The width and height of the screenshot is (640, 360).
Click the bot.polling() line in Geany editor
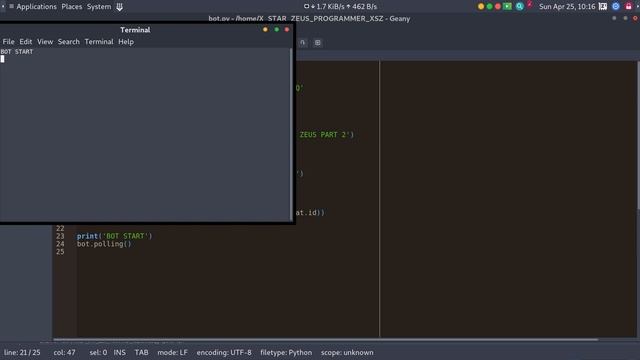tap(104, 244)
